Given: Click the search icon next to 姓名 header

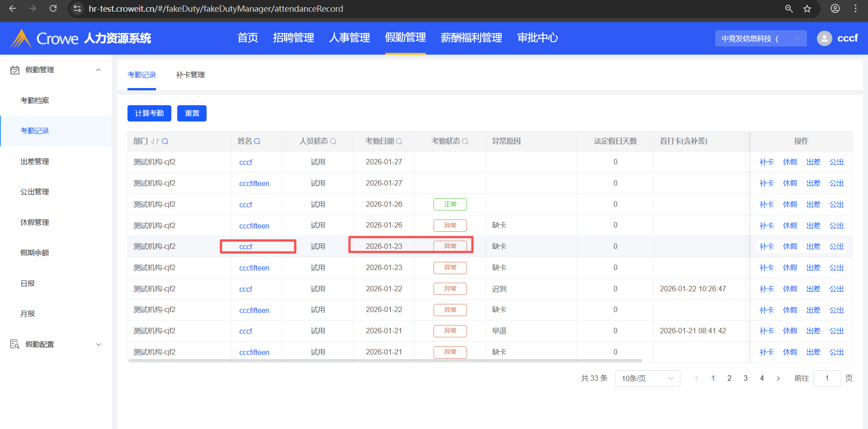Looking at the screenshot, I should 257,141.
